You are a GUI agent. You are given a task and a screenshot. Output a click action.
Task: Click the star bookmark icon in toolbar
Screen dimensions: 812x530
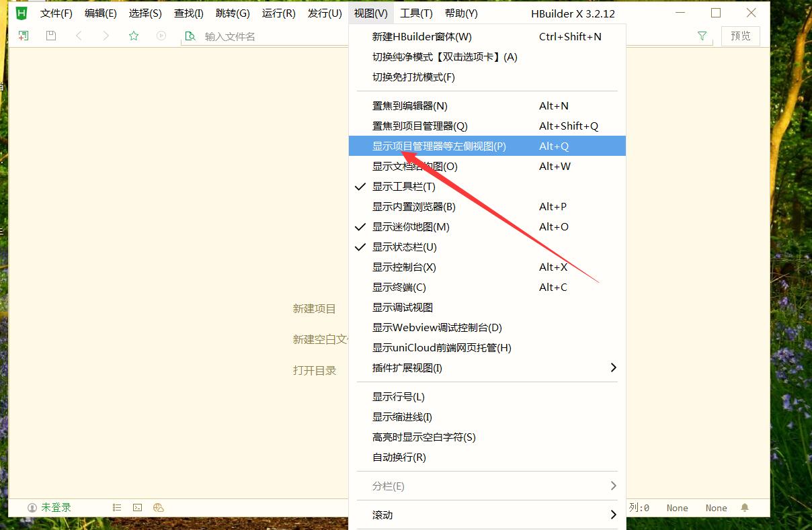pos(134,36)
